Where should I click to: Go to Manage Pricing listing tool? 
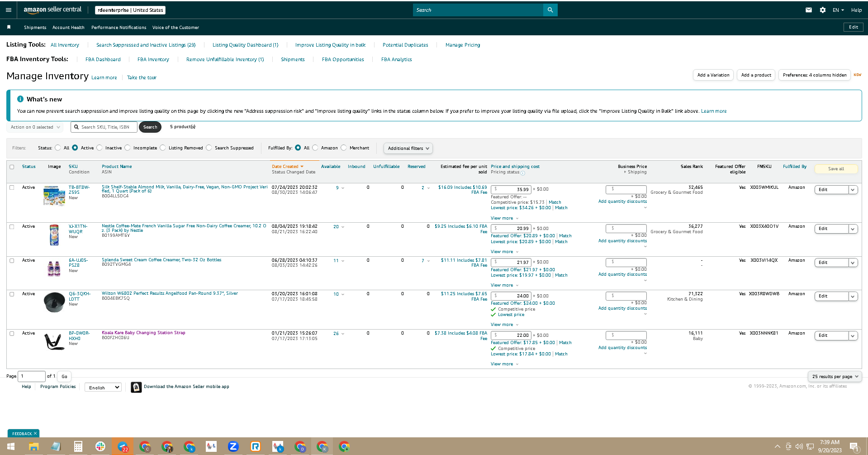pos(463,45)
